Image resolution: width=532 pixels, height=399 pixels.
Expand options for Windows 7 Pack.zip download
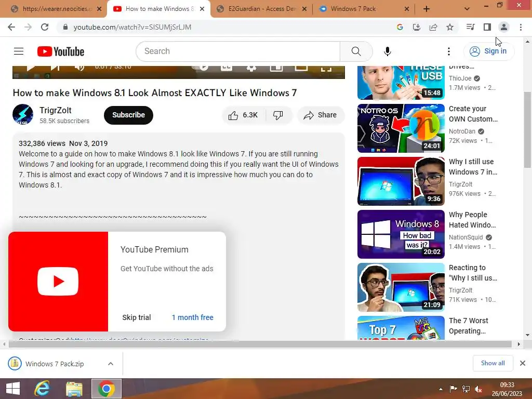click(x=111, y=364)
